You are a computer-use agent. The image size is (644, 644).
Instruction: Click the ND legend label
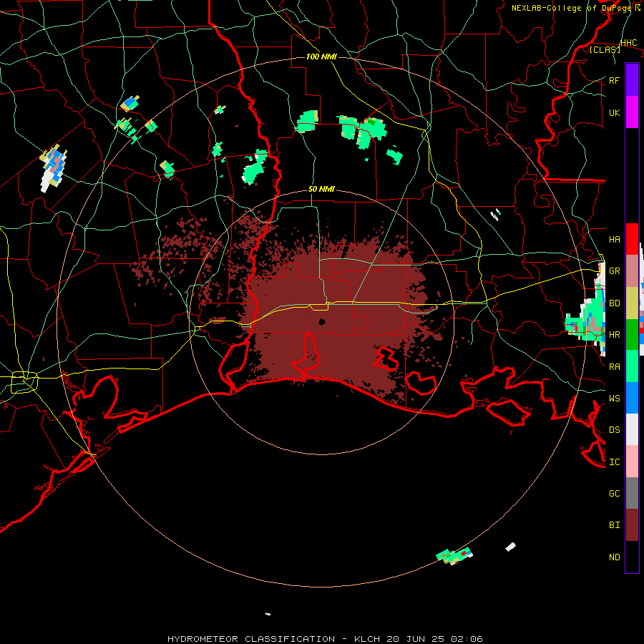[615, 557]
